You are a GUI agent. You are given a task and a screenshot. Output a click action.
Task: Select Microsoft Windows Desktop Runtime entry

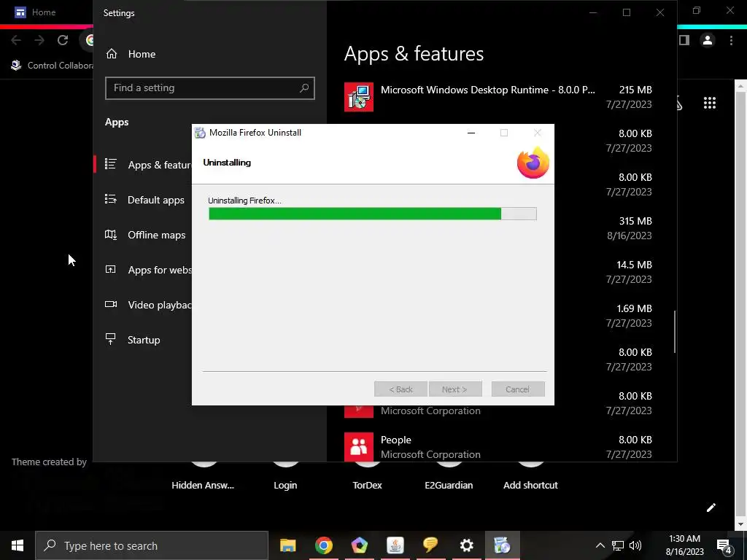[498, 97]
